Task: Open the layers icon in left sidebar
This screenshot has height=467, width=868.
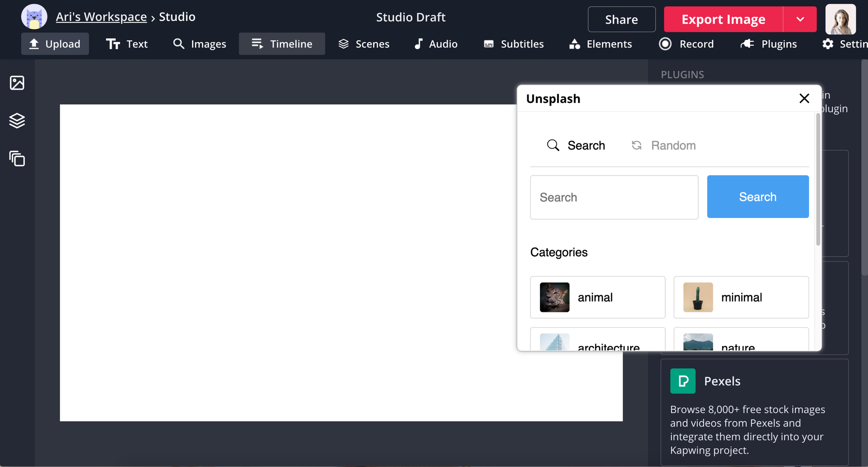Action: pyautogui.click(x=17, y=121)
